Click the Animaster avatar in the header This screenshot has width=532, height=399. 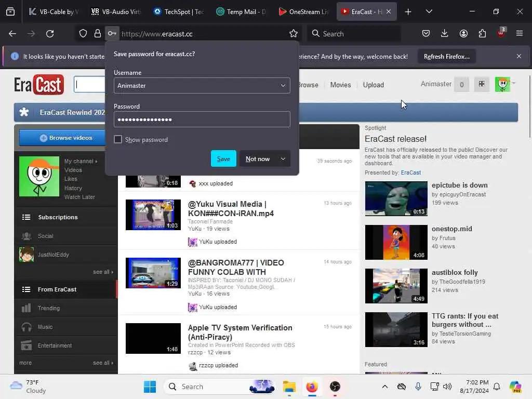pos(502,84)
